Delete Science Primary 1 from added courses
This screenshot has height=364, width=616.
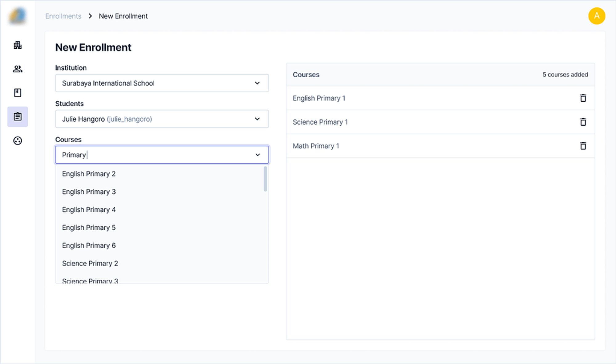click(583, 122)
